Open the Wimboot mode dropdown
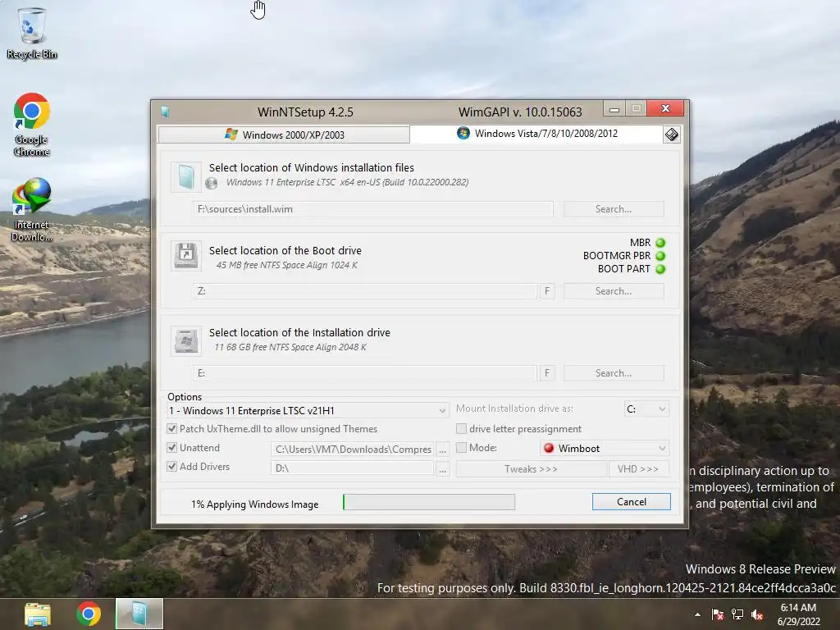 coord(605,448)
